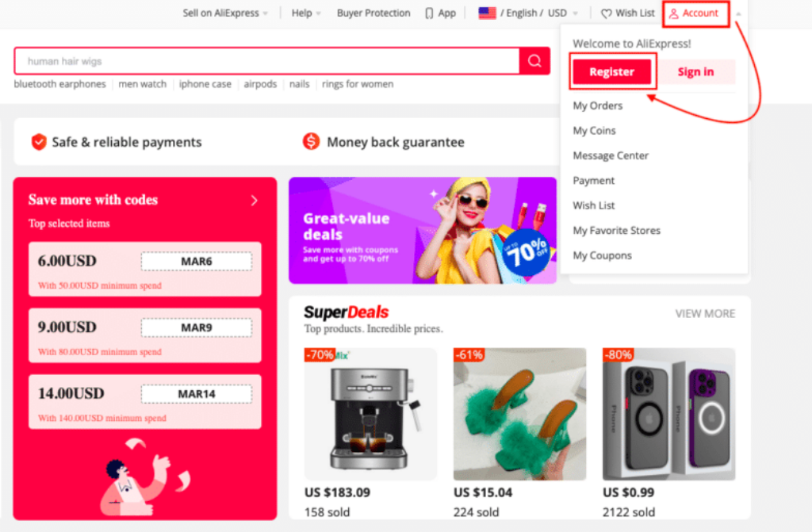Click the red Register button
The height and width of the screenshot is (532, 812).
point(611,71)
